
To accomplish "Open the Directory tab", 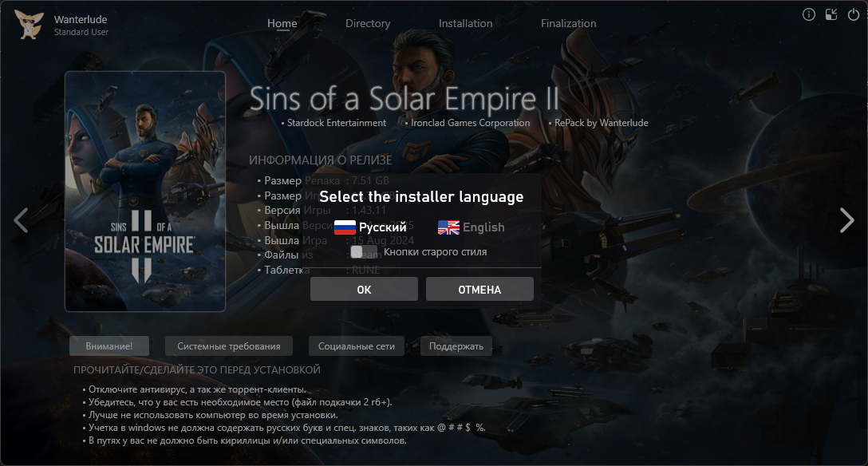I will [368, 23].
